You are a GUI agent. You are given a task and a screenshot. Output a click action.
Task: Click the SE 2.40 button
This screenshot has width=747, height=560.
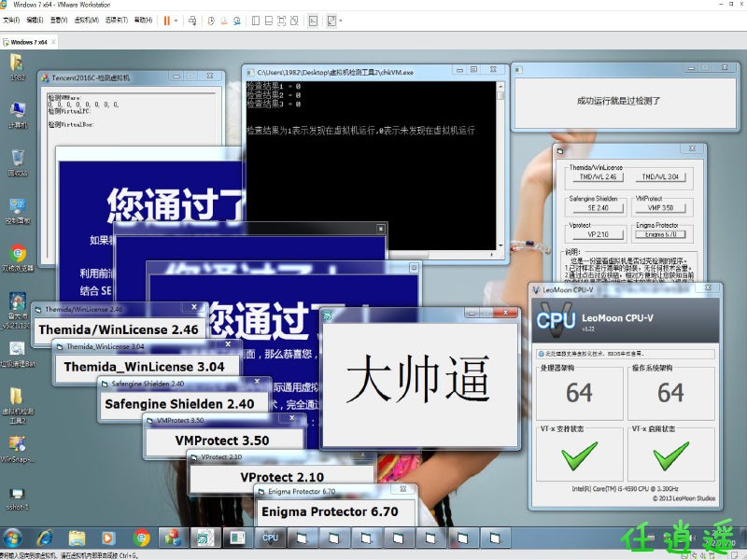(598, 207)
